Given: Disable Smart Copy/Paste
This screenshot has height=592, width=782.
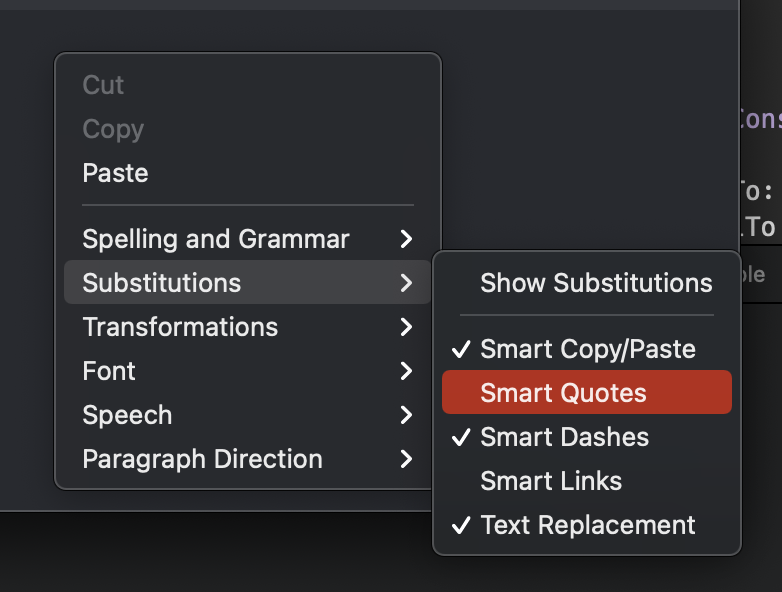Looking at the screenshot, I should click(x=587, y=349).
